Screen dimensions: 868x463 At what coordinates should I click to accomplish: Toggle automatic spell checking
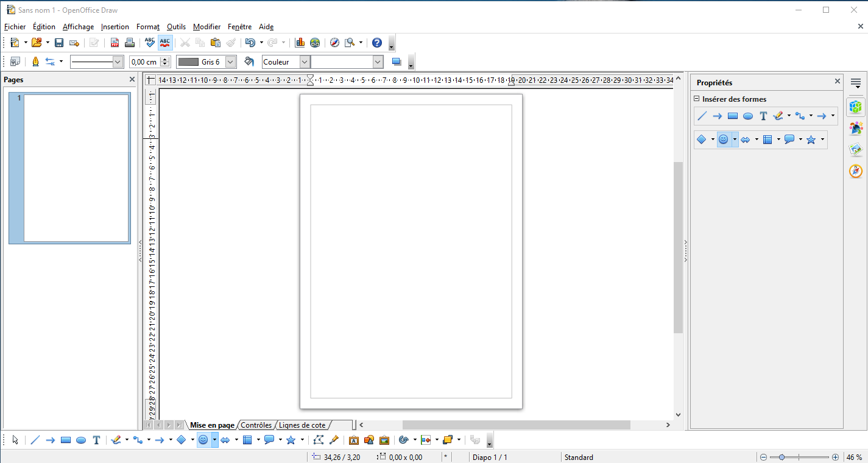[165, 43]
